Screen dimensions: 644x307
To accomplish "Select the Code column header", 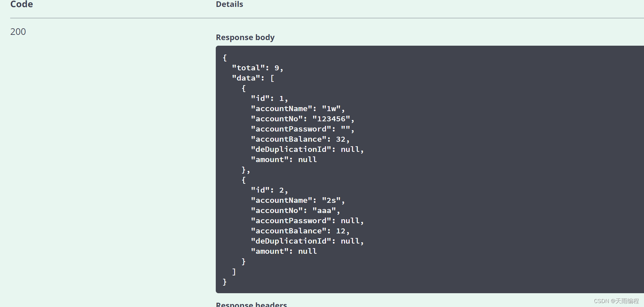I will click(x=21, y=5).
